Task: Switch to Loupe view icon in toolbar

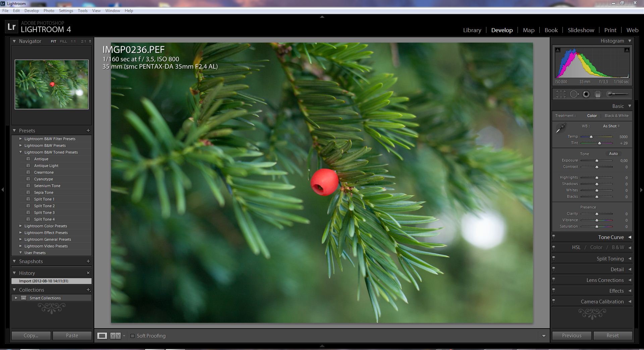Action: [102, 336]
